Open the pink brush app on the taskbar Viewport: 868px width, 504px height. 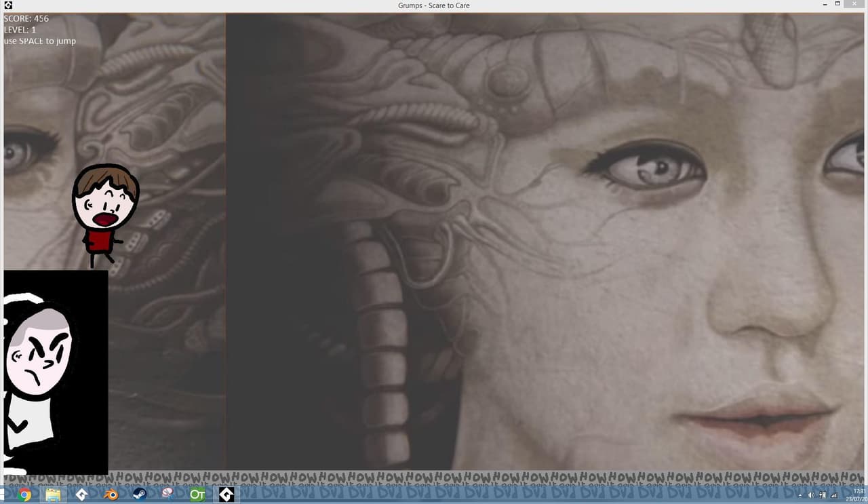[168, 495]
